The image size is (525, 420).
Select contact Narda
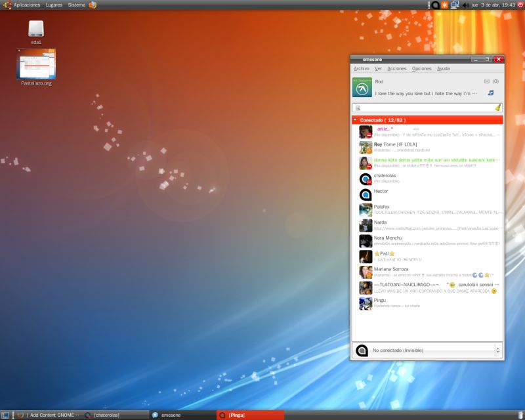tap(427, 225)
